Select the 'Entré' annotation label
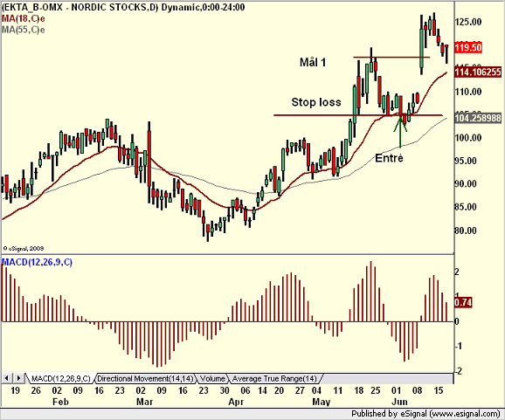The height and width of the screenshot is (420, 505). (389, 158)
